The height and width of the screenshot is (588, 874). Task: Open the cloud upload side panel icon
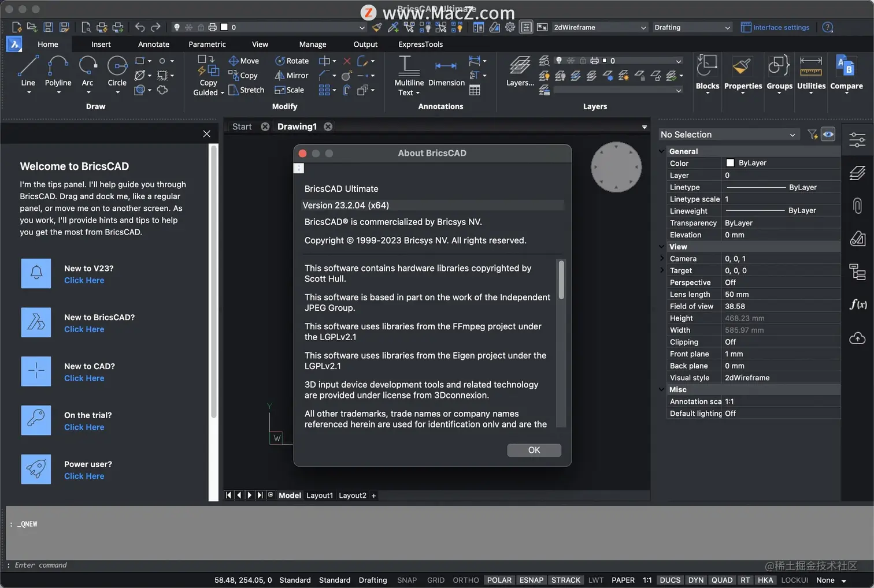coord(857,338)
